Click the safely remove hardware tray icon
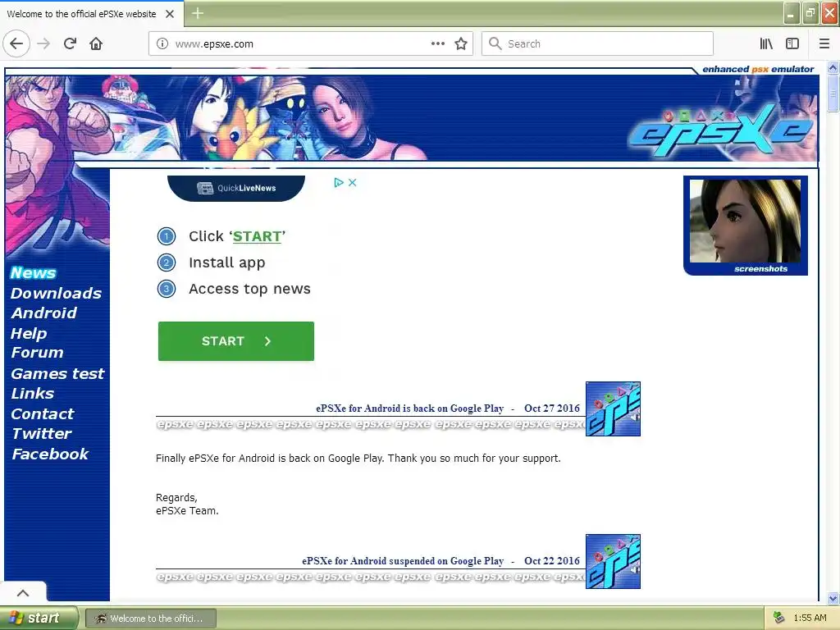840x630 pixels. click(x=778, y=618)
